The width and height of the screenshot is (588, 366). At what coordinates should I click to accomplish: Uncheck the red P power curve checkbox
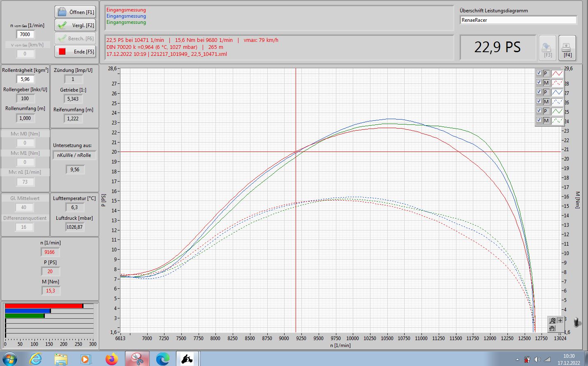pos(539,73)
